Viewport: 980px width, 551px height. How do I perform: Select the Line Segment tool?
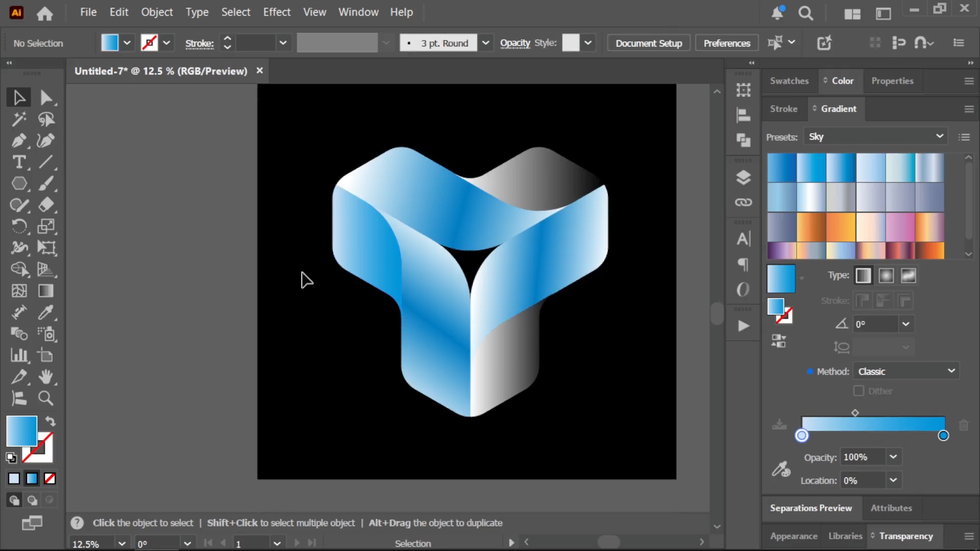(x=46, y=162)
